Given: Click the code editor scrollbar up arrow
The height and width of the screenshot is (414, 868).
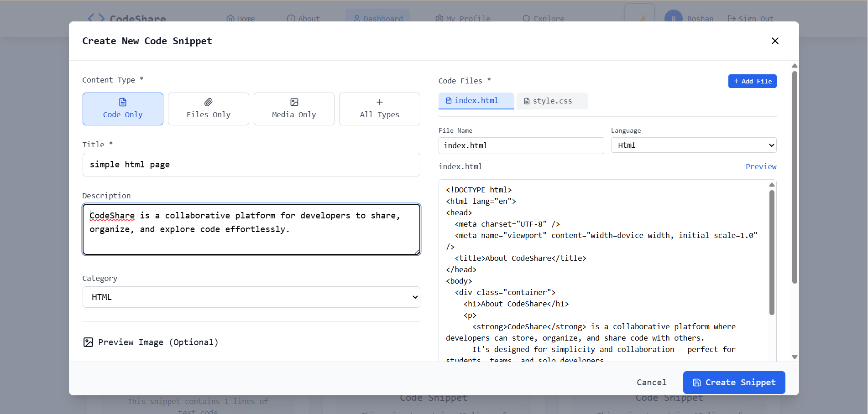Looking at the screenshot, I should 772,185.
